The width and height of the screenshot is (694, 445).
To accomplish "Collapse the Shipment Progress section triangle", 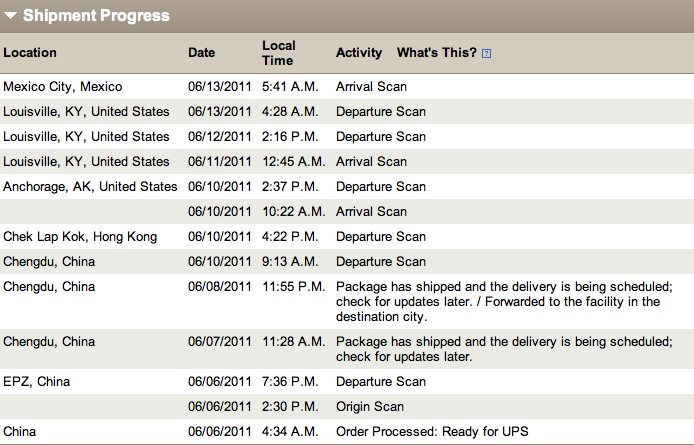I will 10,16.
